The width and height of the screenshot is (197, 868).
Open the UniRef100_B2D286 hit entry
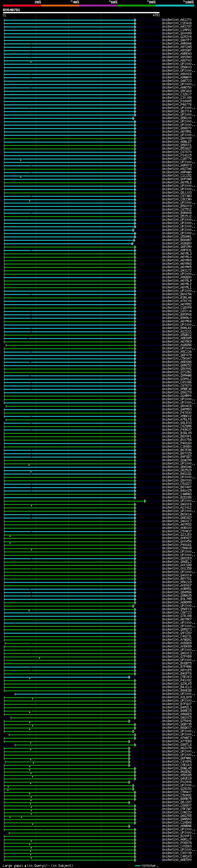(x=176, y=497)
